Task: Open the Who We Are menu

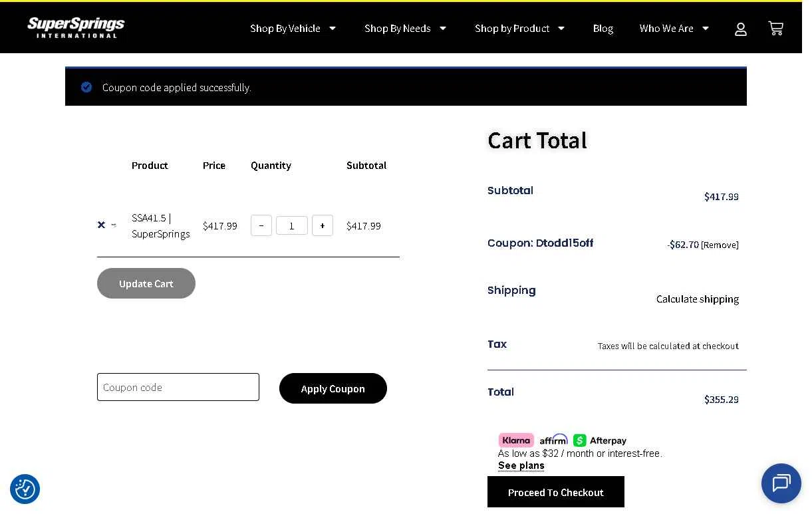Action: pyautogui.click(x=666, y=28)
